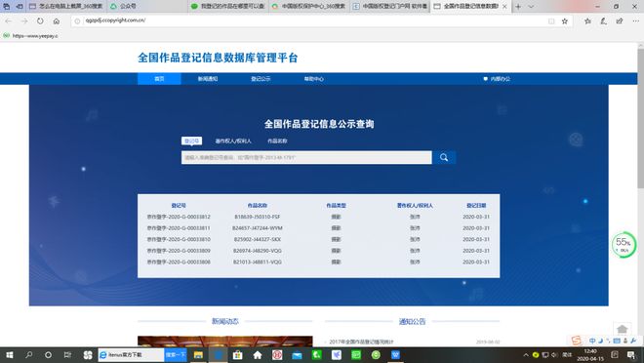Click the back-to-top house icon
The height and width of the screenshot is (363, 644).
point(623,329)
